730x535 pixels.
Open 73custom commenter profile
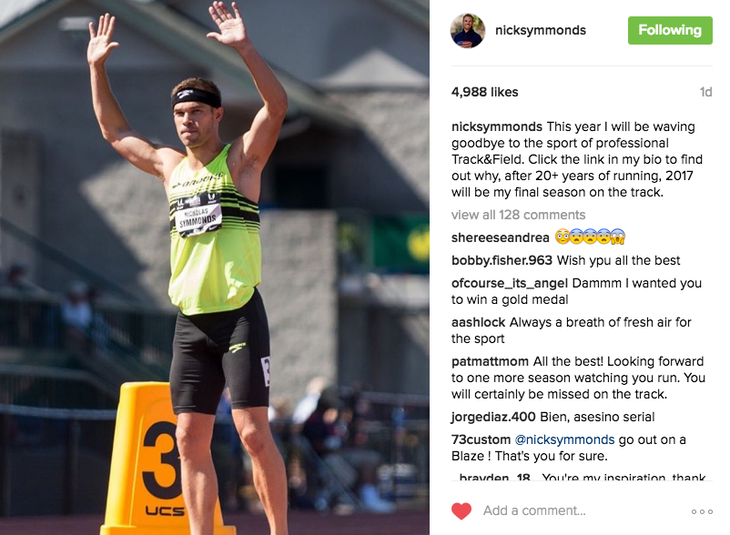pos(481,440)
